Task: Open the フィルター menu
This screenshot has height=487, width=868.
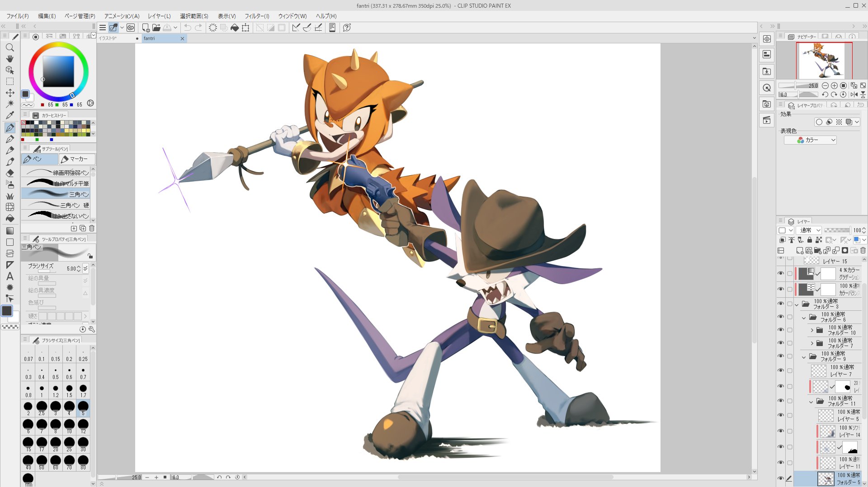Action: point(256,16)
